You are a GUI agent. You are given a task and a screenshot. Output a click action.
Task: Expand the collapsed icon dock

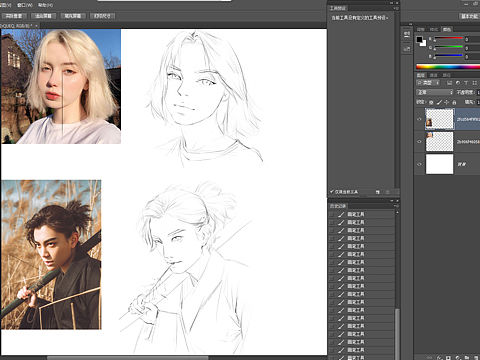tap(411, 24)
